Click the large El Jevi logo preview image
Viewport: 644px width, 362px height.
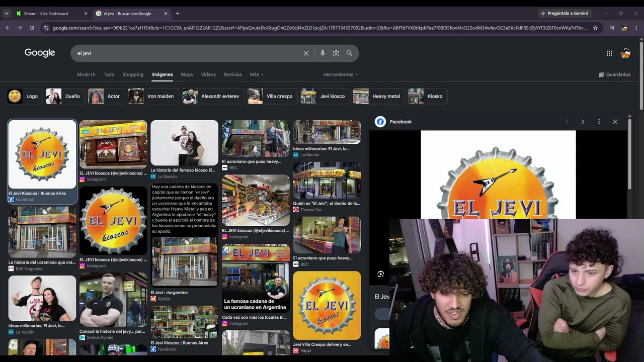pos(498,174)
